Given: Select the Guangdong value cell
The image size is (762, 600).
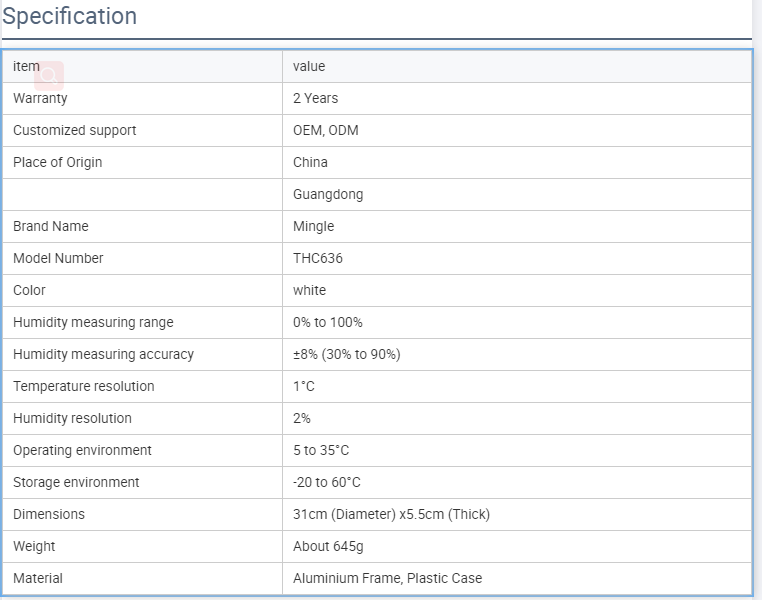Looking at the screenshot, I should (517, 194).
